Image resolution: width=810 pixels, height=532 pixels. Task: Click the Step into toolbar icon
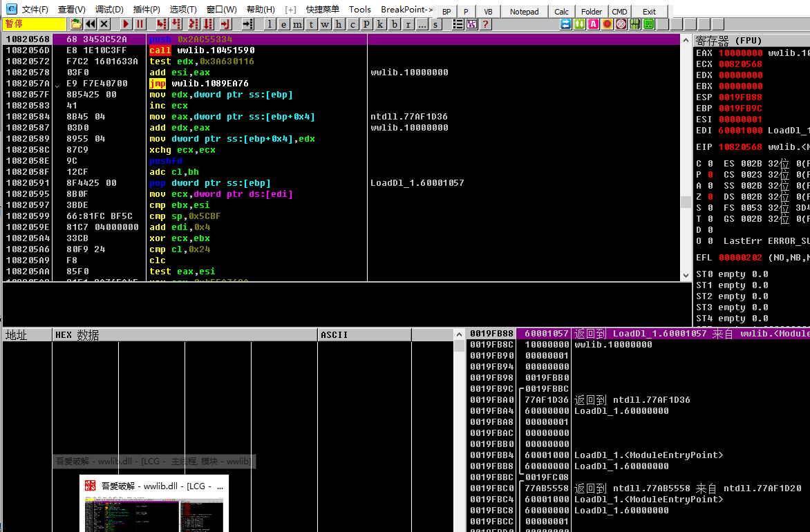(x=162, y=23)
